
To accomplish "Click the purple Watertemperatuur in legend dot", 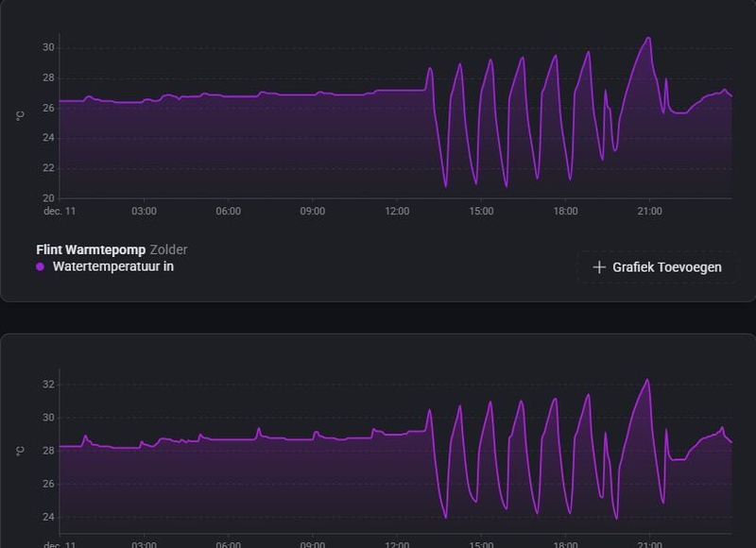I will pos(40,267).
